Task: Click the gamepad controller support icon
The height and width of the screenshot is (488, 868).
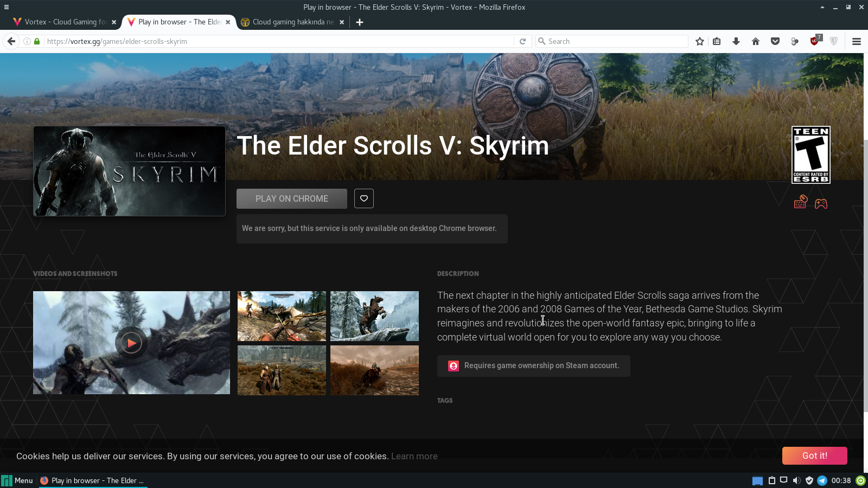Action: (821, 203)
